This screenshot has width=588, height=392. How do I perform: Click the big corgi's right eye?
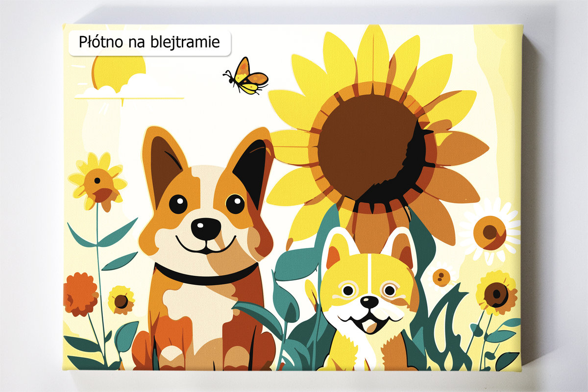(235, 204)
